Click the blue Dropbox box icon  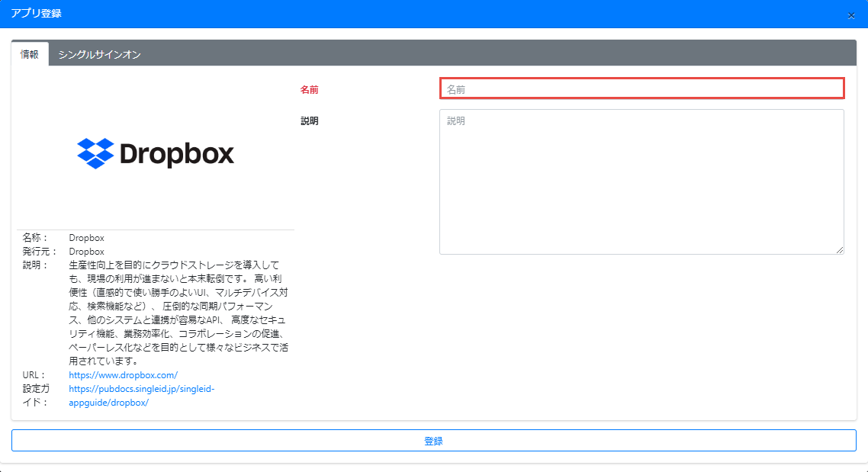point(95,153)
